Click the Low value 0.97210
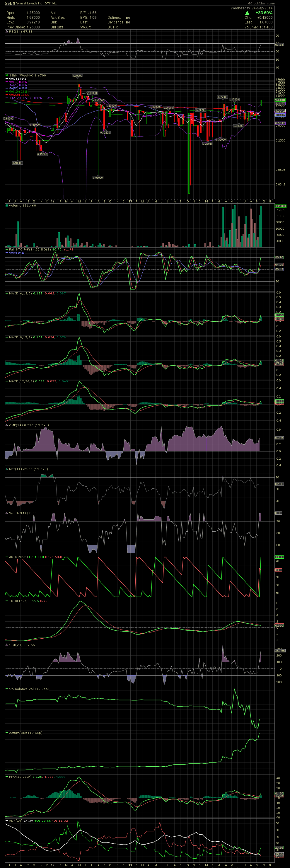Screen dimensions: 290x868 pyautogui.click(x=33, y=22)
